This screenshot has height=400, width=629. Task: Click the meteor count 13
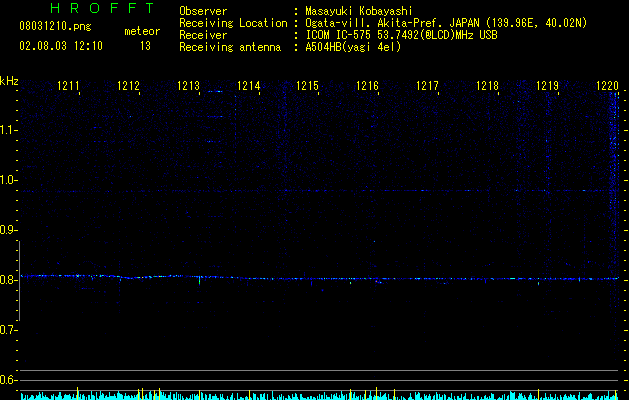pyautogui.click(x=145, y=46)
